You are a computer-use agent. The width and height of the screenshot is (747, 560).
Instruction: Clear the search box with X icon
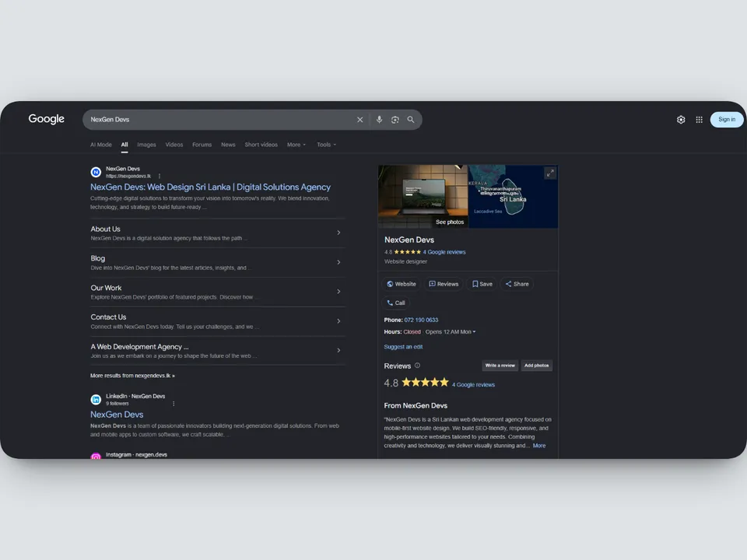coord(360,120)
